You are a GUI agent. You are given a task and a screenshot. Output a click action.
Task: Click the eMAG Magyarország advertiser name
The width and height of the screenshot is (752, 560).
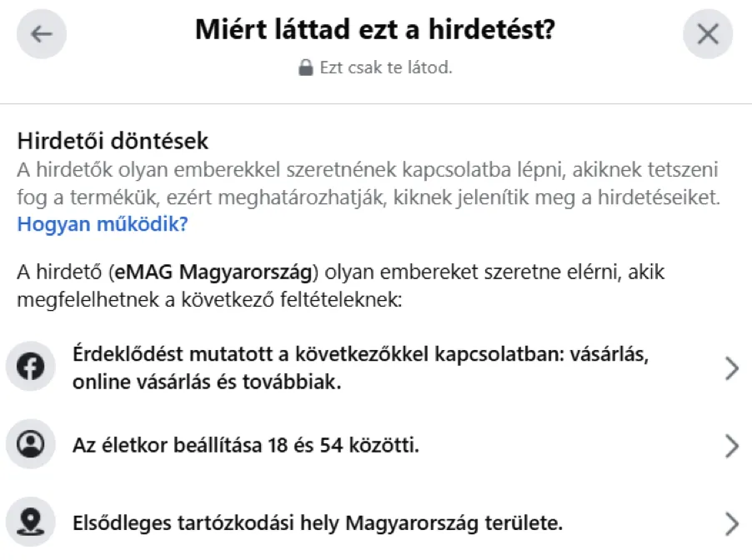pyautogui.click(x=215, y=272)
